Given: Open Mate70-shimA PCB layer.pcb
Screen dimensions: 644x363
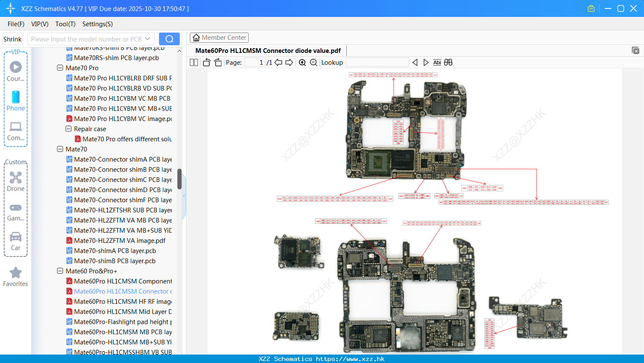Looking at the screenshot, I should [x=111, y=251].
